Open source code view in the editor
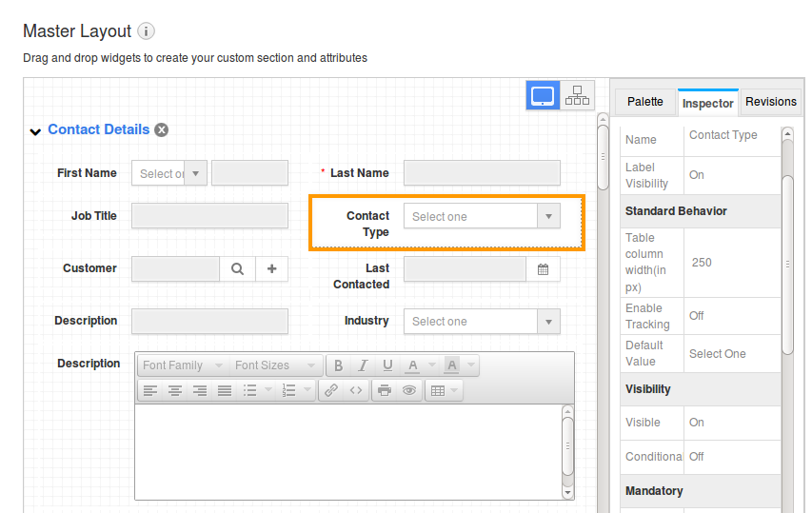This screenshot has width=812, height=513. (x=355, y=390)
